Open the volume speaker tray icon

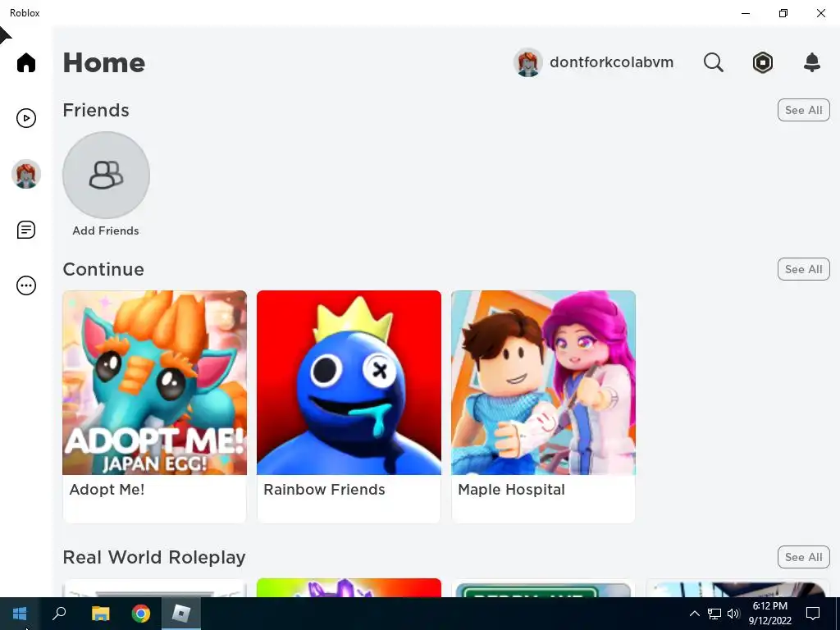click(733, 614)
